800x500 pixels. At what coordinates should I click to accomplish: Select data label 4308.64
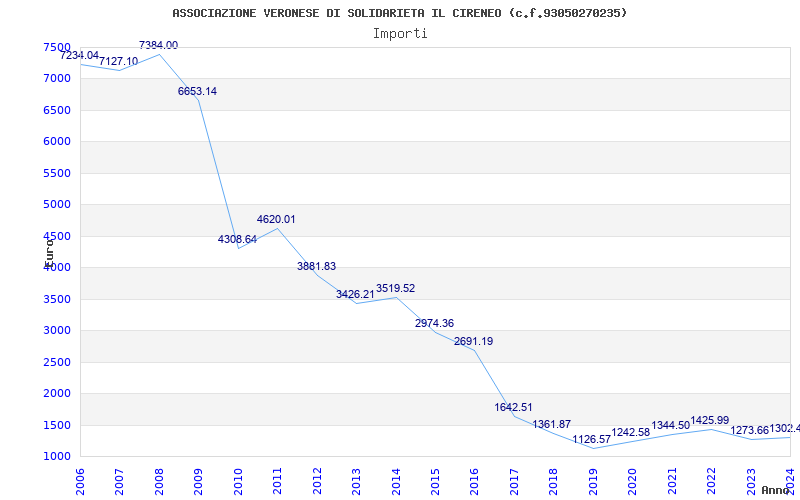coord(237,239)
